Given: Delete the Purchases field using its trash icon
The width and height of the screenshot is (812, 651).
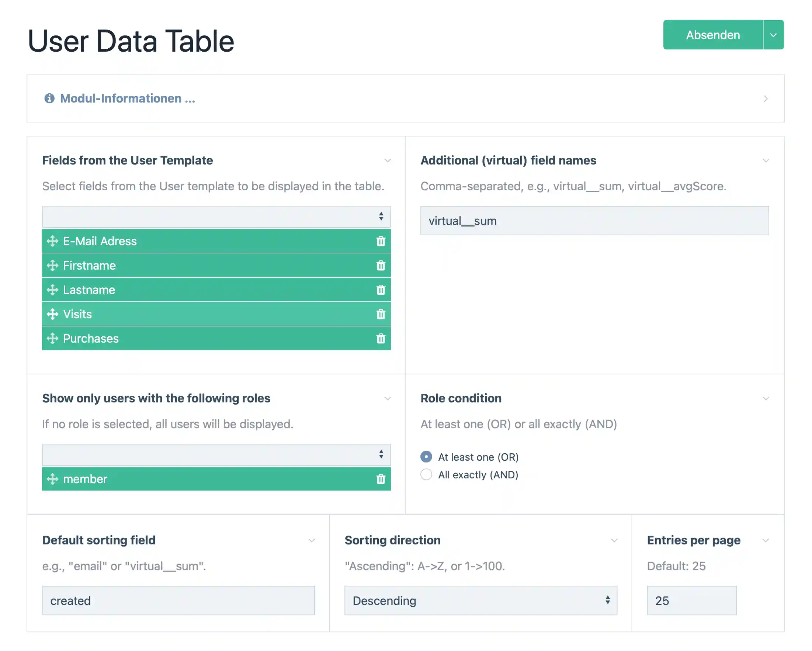Looking at the screenshot, I should pyautogui.click(x=381, y=338).
